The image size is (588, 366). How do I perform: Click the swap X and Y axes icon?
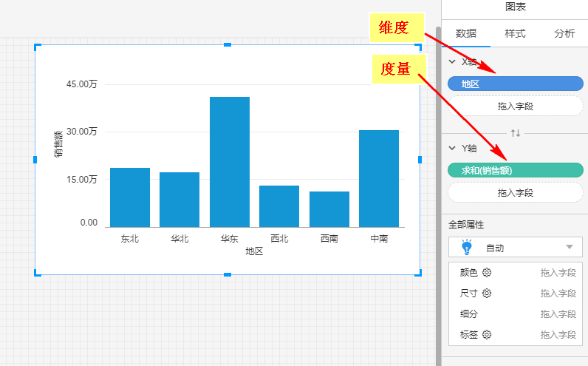click(516, 133)
